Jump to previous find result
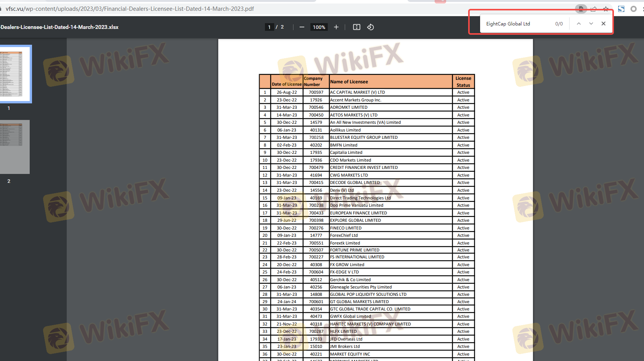This screenshot has height=361, width=644. [x=578, y=24]
